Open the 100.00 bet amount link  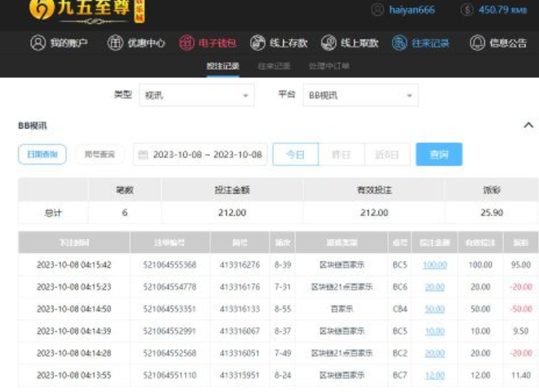pos(435,265)
